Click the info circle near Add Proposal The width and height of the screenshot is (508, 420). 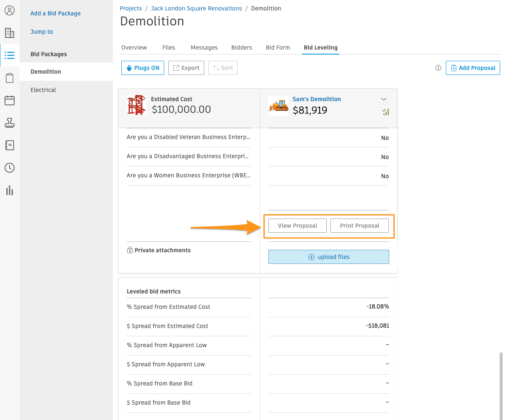point(438,68)
